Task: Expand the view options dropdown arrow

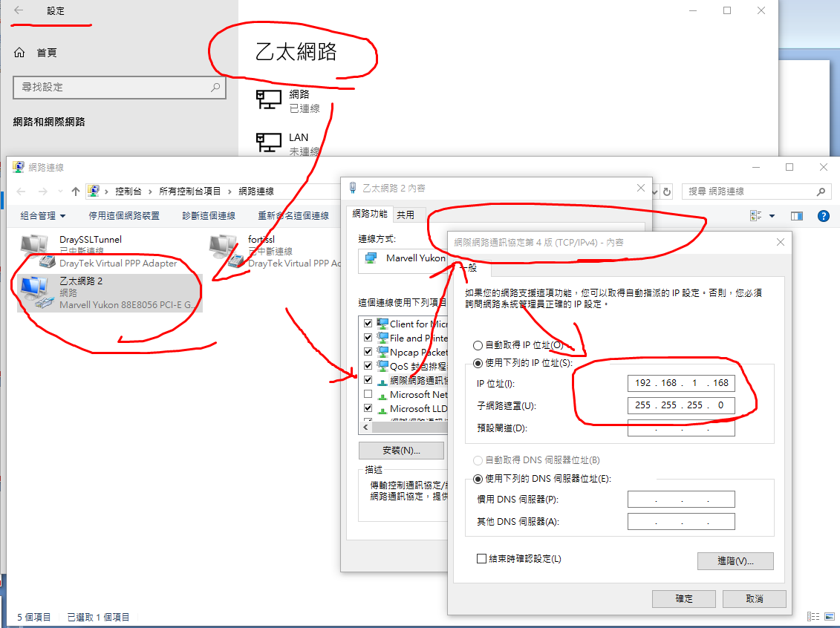Action: (x=772, y=216)
